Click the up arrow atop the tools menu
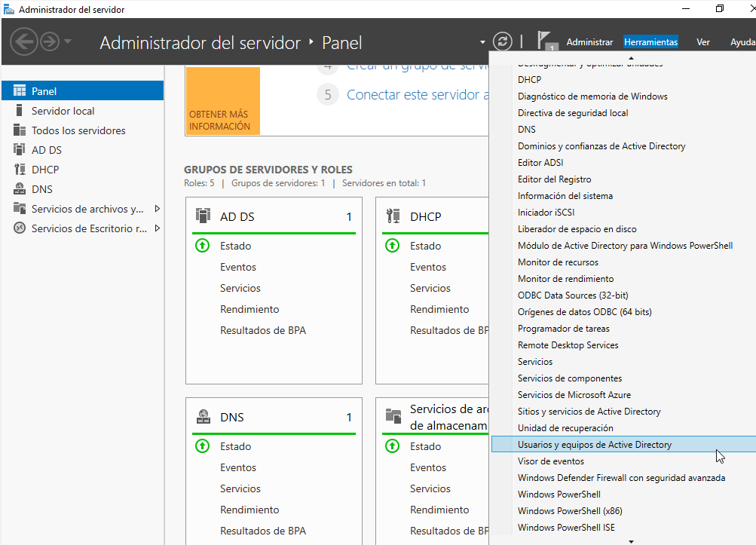This screenshot has width=756, height=545. tap(631, 58)
